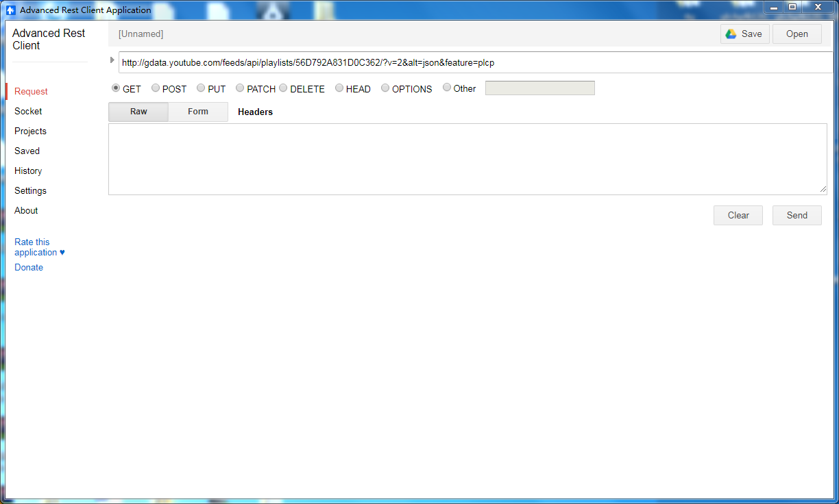This screenshot has height=504, width=839.
Task: Select the GET method radio button
Action: [x=116, y=88]
